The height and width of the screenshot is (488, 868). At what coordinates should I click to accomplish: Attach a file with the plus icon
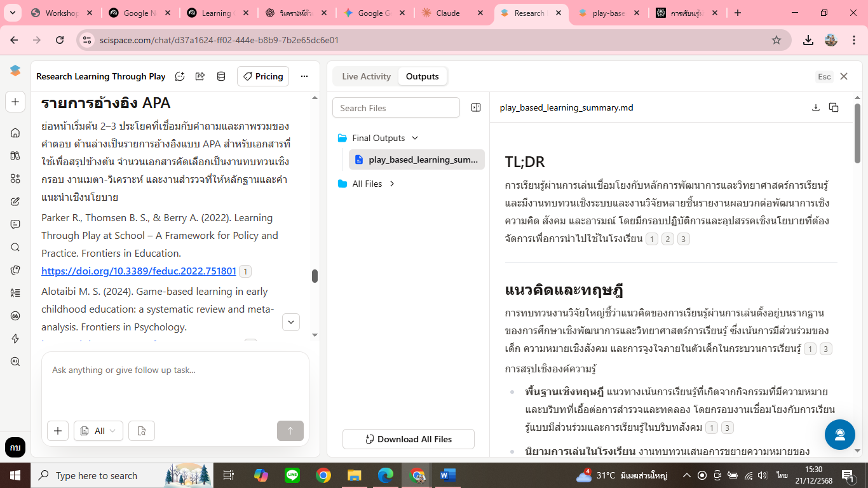(x=58, y=431)
